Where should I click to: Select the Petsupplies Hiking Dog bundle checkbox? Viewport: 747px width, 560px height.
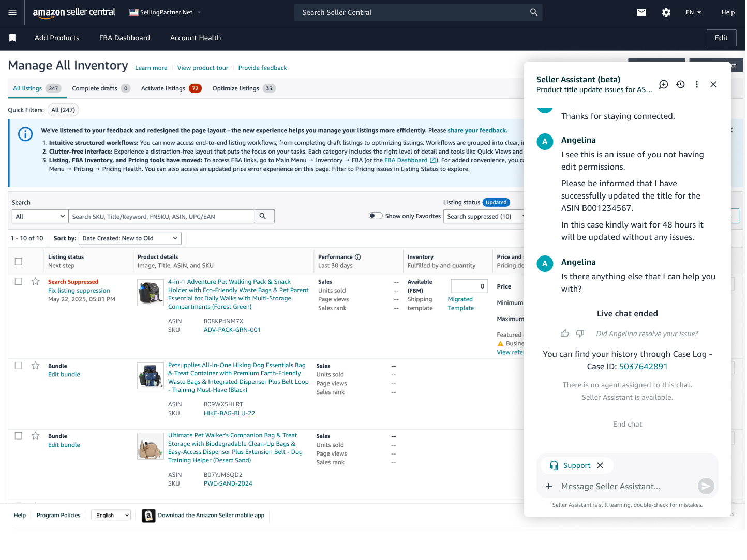[19, 366]
